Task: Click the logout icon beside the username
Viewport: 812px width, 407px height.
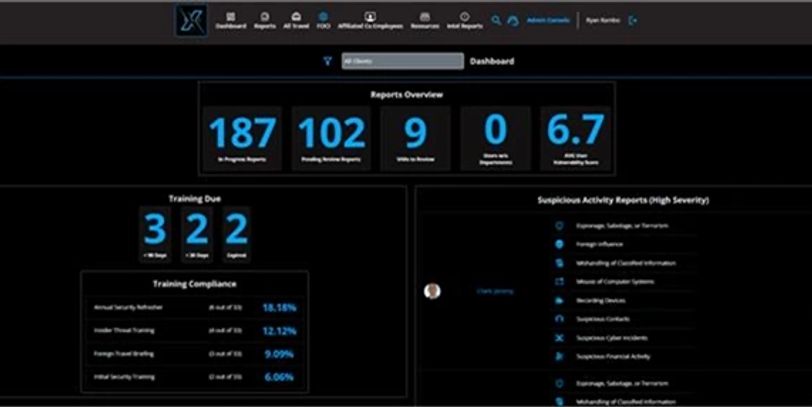Action: tap(633, 20)
